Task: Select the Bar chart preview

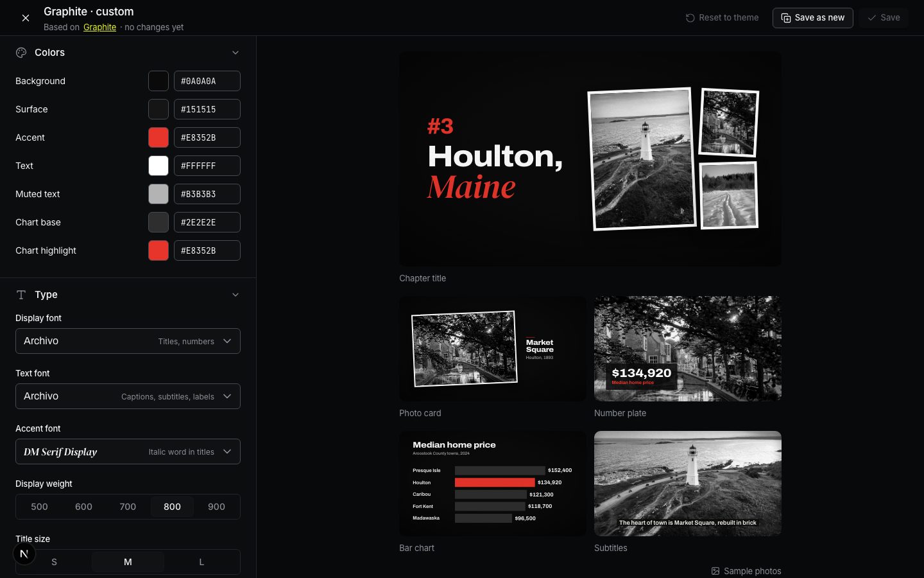Action: 493,484
